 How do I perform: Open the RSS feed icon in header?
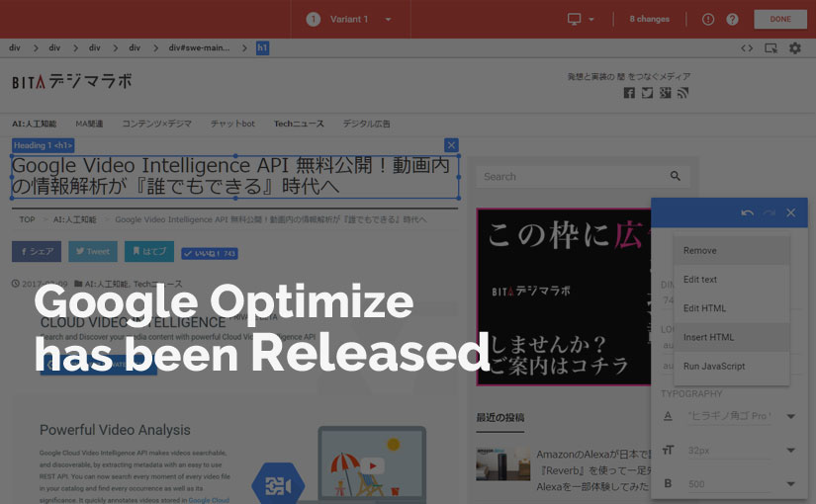682,93
